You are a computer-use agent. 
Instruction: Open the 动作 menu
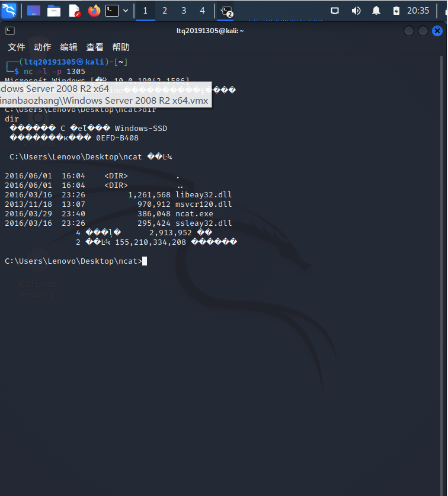43,47
